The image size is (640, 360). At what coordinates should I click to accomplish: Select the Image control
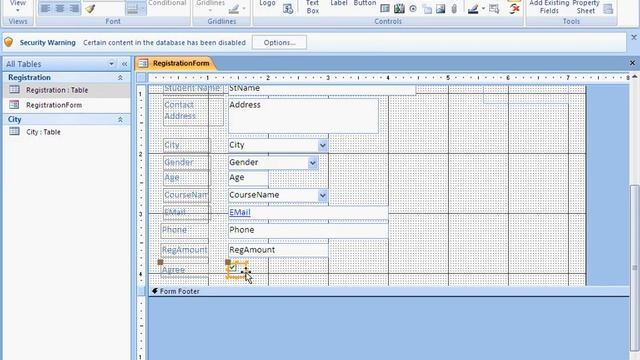(x=441, y=8)
